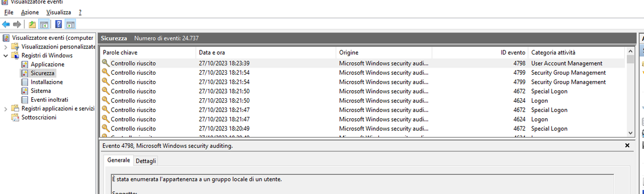The image size is (644, 194).
Task: Expand Registri applicazioni e servizi node
Action: (x=6, y=108)
